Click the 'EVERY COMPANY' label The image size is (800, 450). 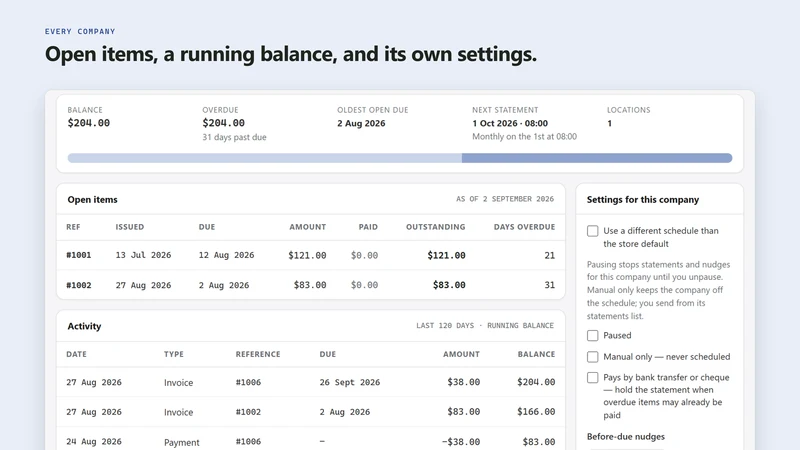[x=80, y=32]
